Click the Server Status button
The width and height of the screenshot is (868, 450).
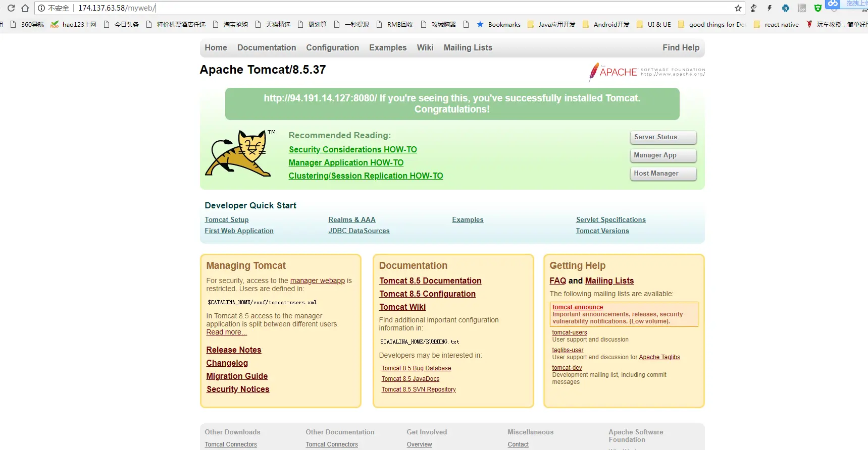(x=663, y=137)
